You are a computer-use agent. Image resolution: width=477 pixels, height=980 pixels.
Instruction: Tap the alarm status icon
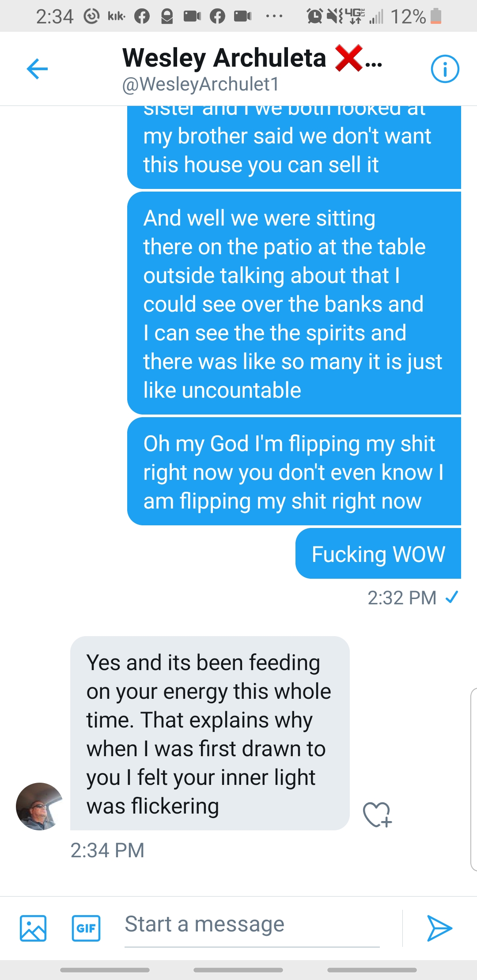(x=314, y=16)
